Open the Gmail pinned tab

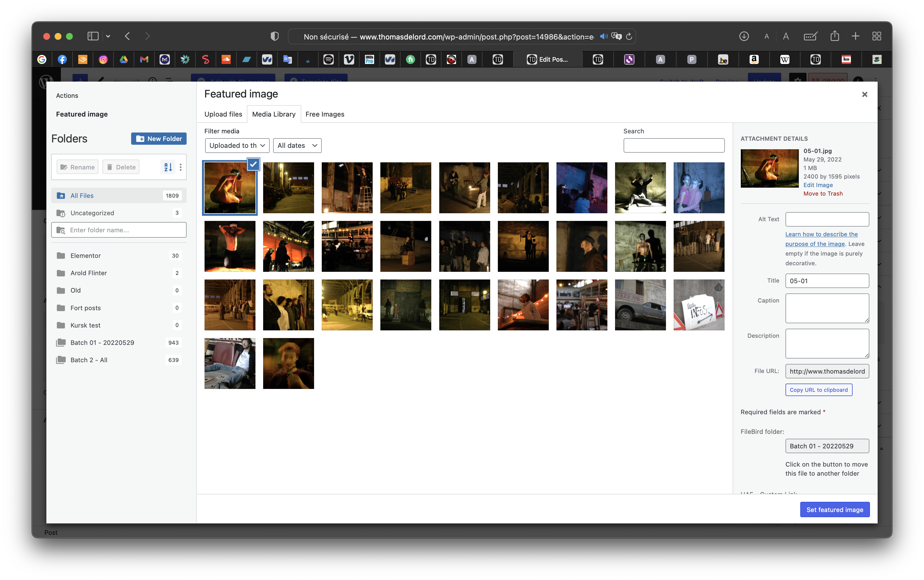pos(144,59)
